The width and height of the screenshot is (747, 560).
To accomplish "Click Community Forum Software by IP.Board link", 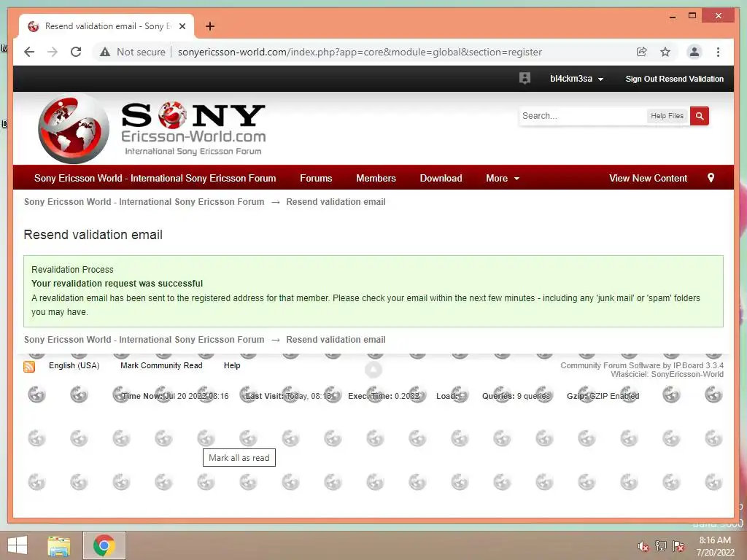I will (641, 365).
